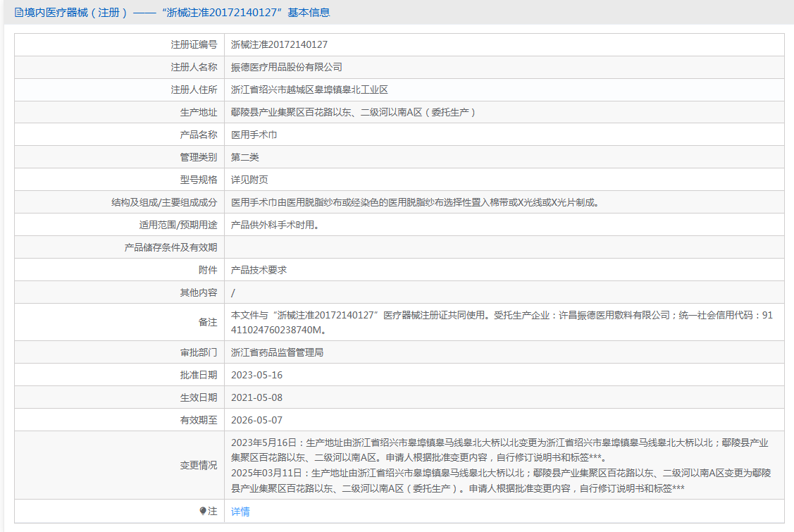Click the document icon in the page header

pyautogui.click(x=19, y=13)
